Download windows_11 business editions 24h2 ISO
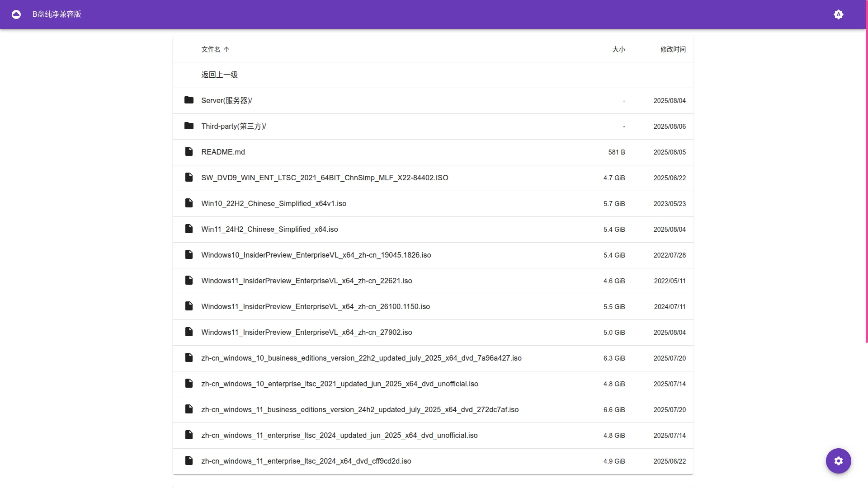 [360, 409]
